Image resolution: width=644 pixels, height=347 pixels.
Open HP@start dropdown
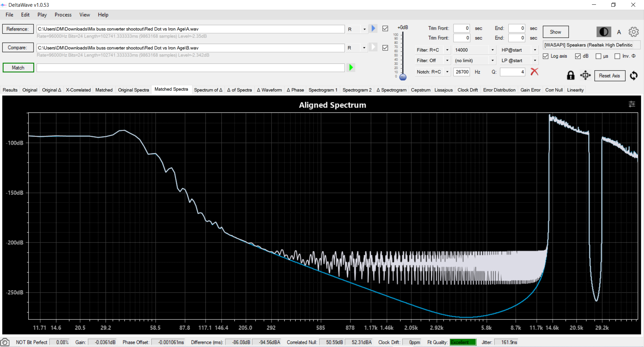(535, 50)
